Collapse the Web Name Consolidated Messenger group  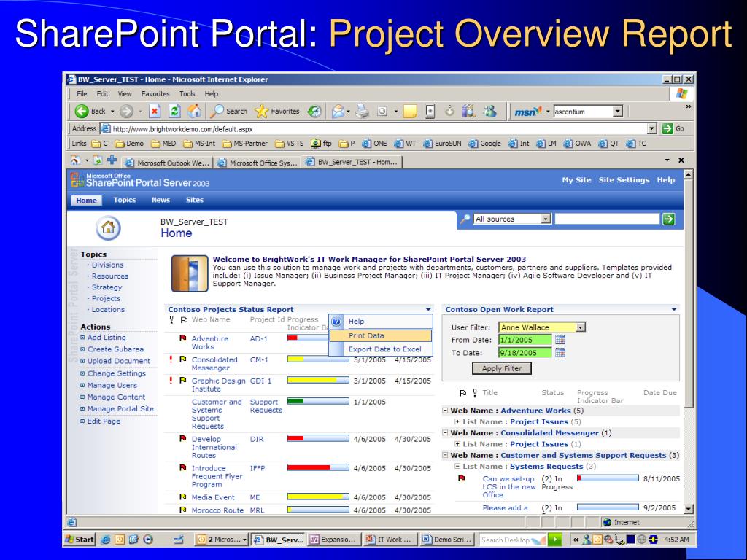pos(445,433)
